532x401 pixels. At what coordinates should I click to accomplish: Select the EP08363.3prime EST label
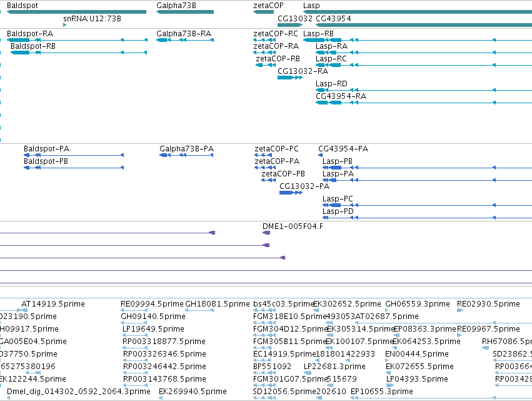click(x=425, y=329)
